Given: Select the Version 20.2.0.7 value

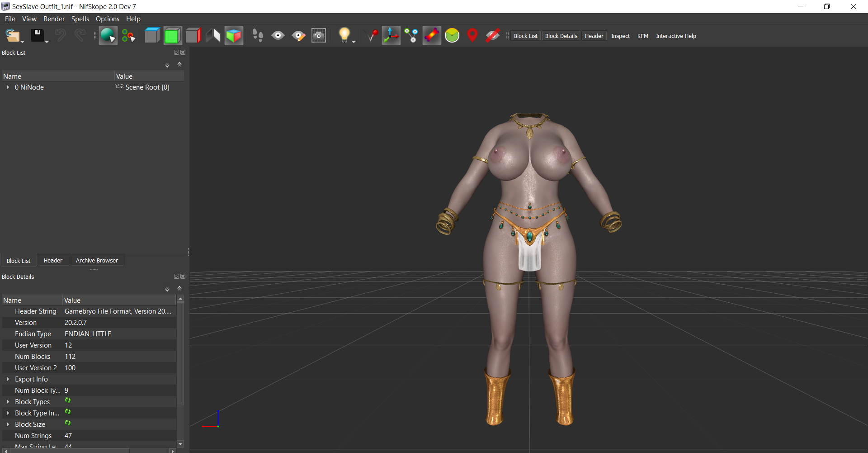Looking at the screenshot, I should [75, 323].
